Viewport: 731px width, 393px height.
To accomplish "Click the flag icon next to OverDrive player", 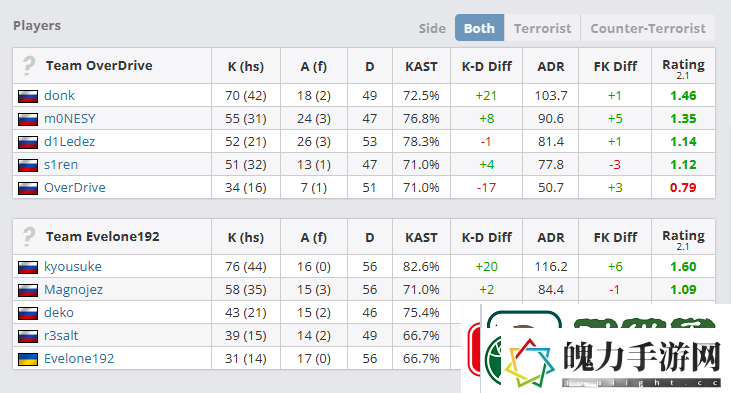I will click(28, 188).
